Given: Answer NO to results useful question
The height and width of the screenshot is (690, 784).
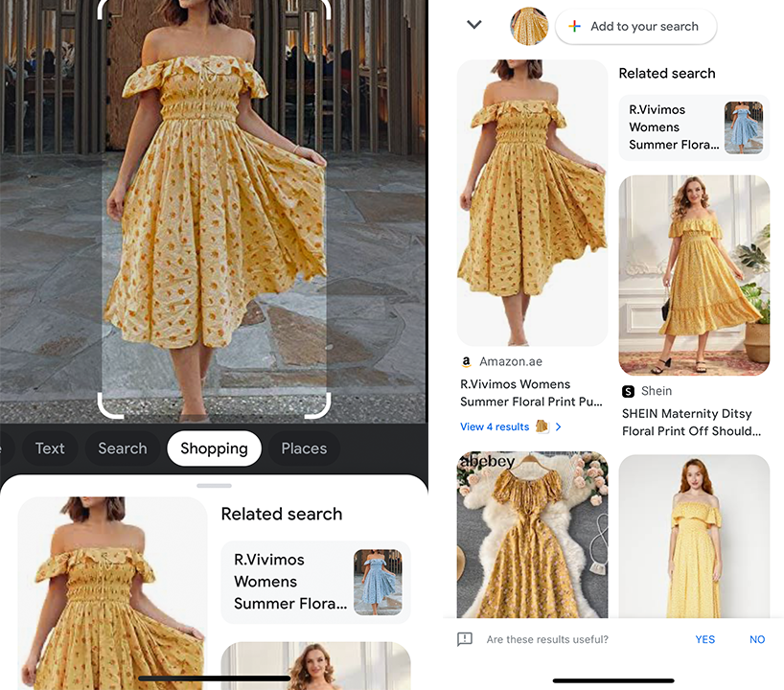Looking at the screenshot, I should 757,639.
